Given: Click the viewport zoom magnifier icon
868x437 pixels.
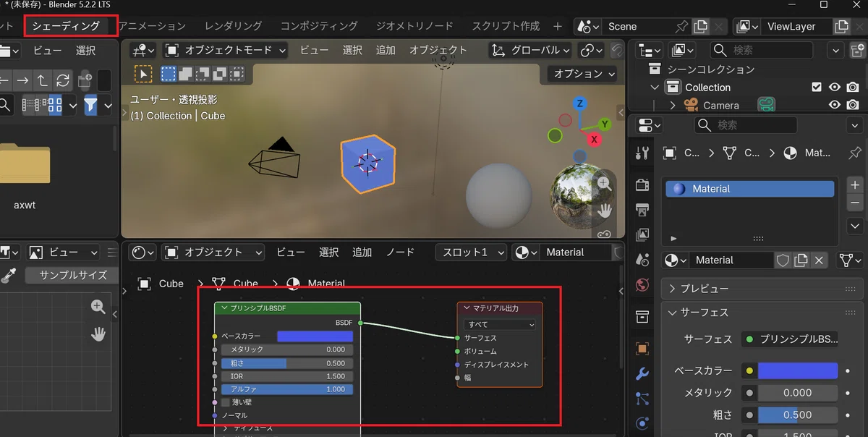Looking at the screenshot, I should (x=604, y=184).
